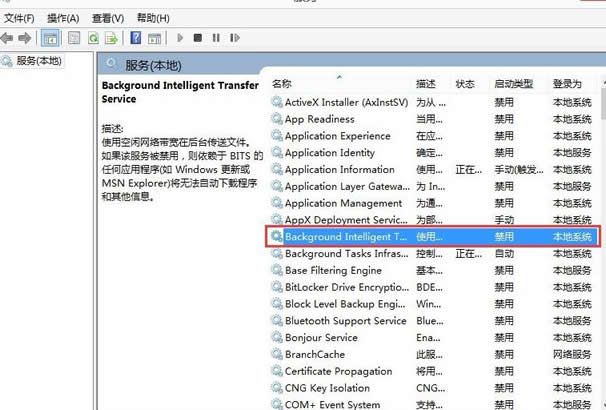Select the Background Intelligent Transfer row
Image resolution: width=606 pixels, height=410 pixels.
coord(433,236)
